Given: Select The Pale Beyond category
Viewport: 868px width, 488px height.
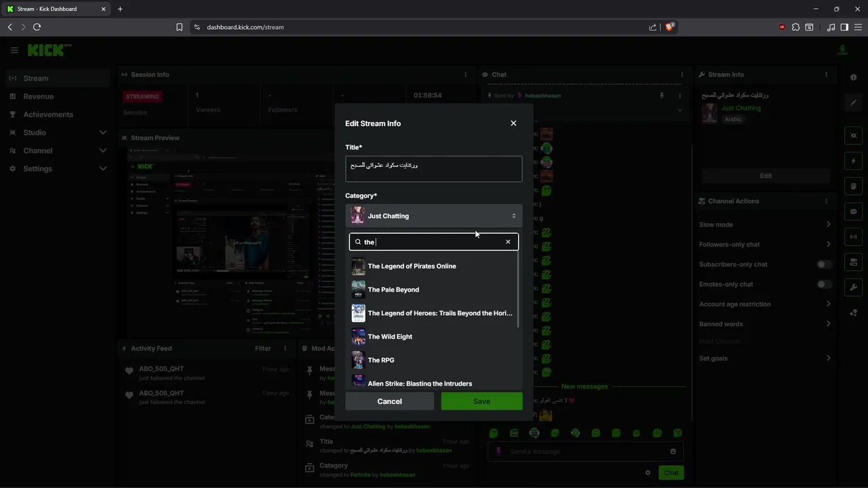Looking at the screenshot, I should point(433,289).
